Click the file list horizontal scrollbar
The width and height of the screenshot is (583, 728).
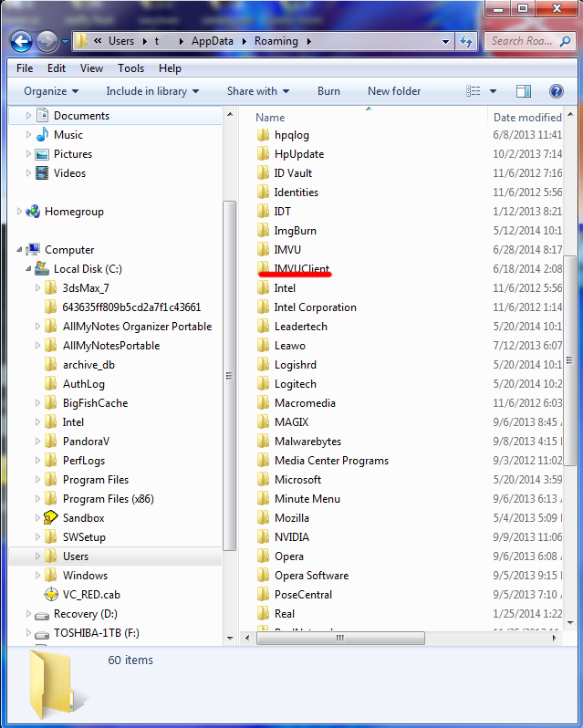click(x=340, y=638)
